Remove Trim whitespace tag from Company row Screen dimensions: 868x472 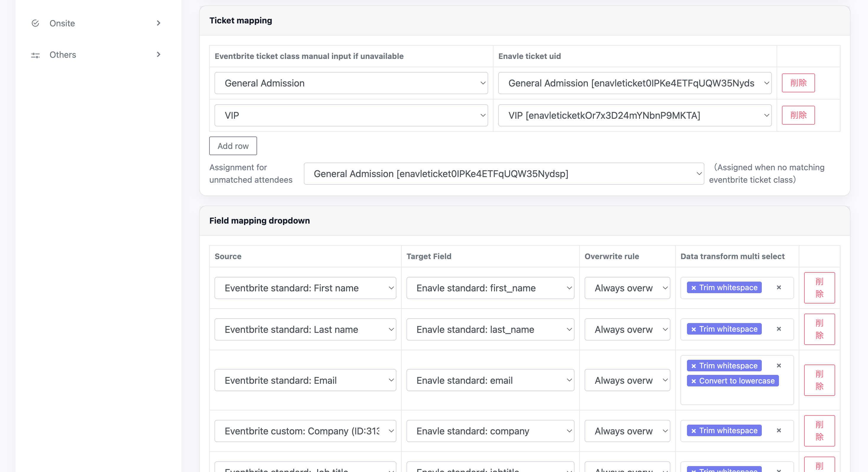pyautogui.click(x=693, y=431)
